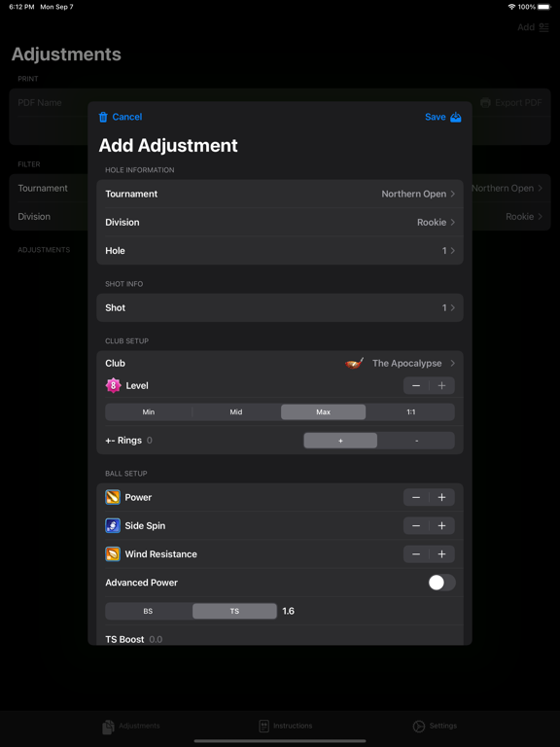The height and width of the screenshot is (747, 560).
Task: Open the Shot picker row
Action: coord(280,307)
